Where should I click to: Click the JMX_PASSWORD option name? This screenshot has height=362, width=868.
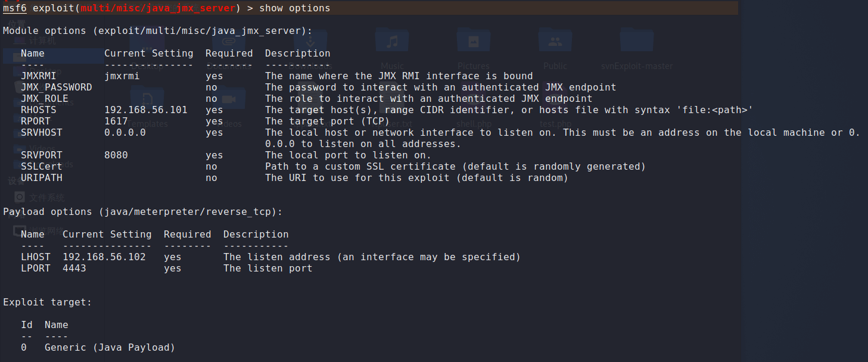pyautogui.click(x=57, y=87)
